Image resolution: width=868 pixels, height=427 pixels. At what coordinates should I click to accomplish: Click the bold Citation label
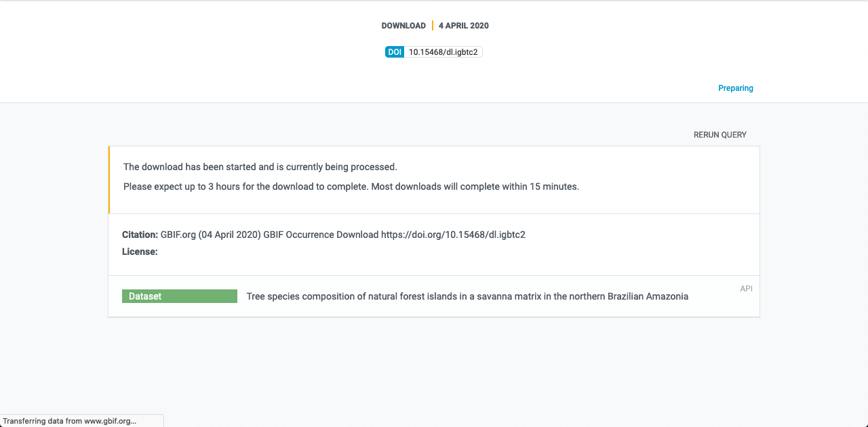coord(140,235)
